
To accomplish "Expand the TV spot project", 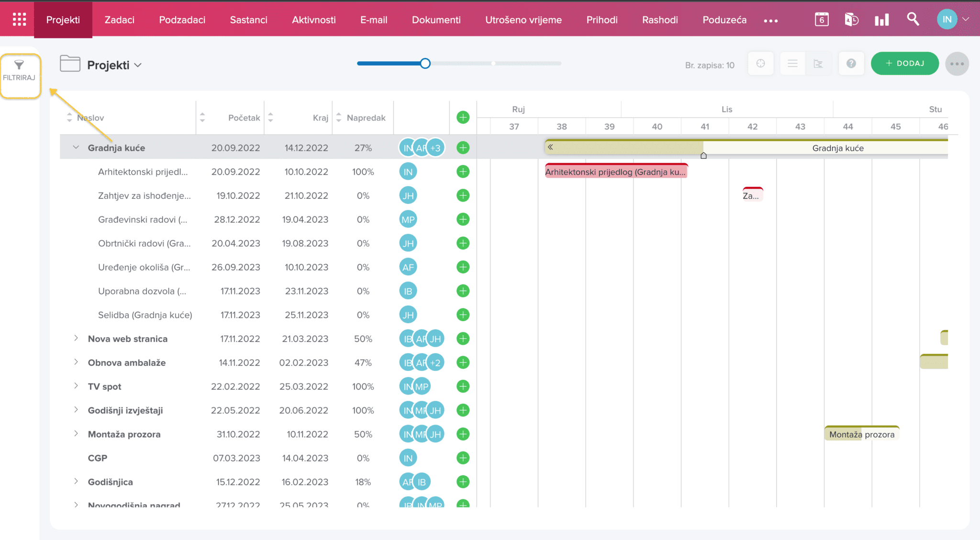I will [x=76, y=386].
